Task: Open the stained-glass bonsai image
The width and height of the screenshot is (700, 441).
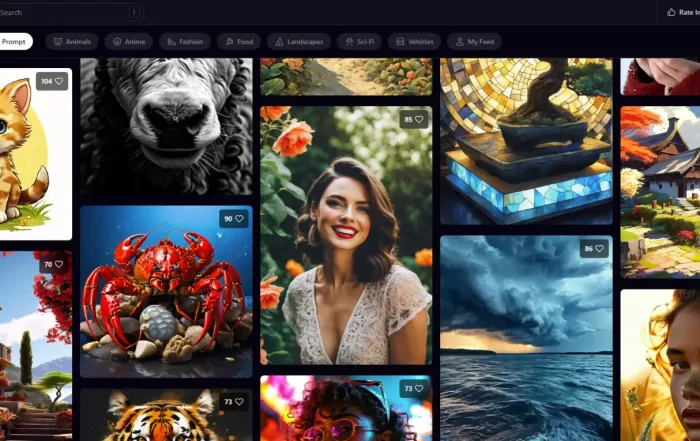Action: point(526,141)
